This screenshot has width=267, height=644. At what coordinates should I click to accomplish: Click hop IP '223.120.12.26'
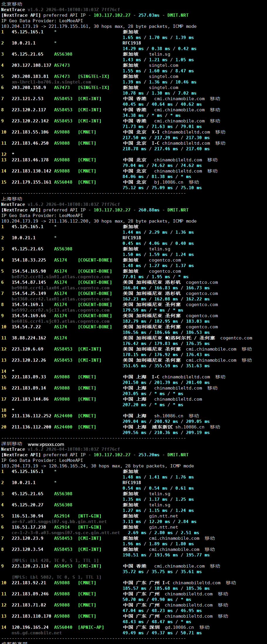point(29,360)
